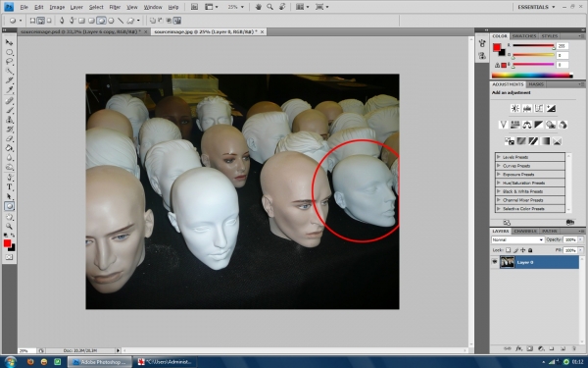Viewport: 588px width, 368px height.
Task: Open the Filter menu
Action: point(115,7)
